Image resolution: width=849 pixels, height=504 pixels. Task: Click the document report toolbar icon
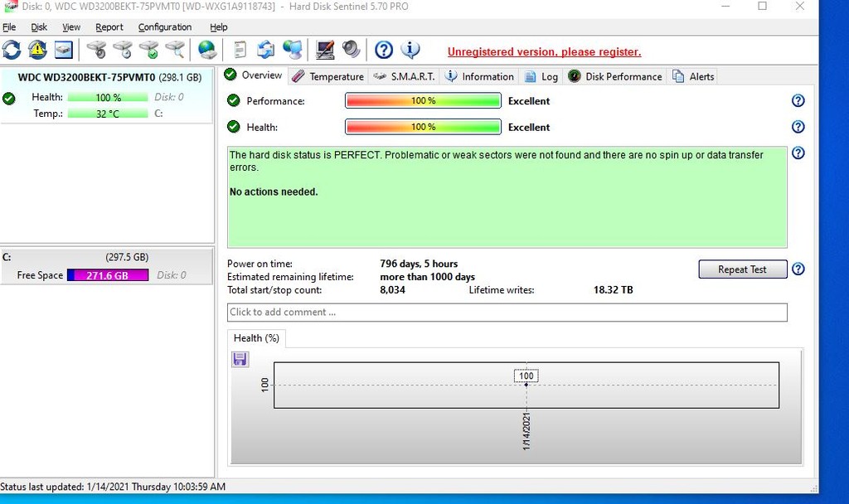[x=240, y=50]
